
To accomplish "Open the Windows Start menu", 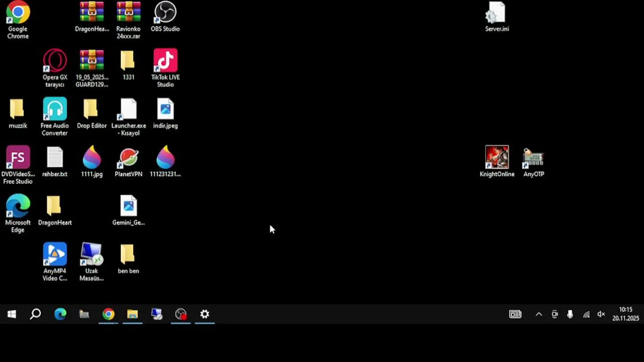I will click(12, 314).
